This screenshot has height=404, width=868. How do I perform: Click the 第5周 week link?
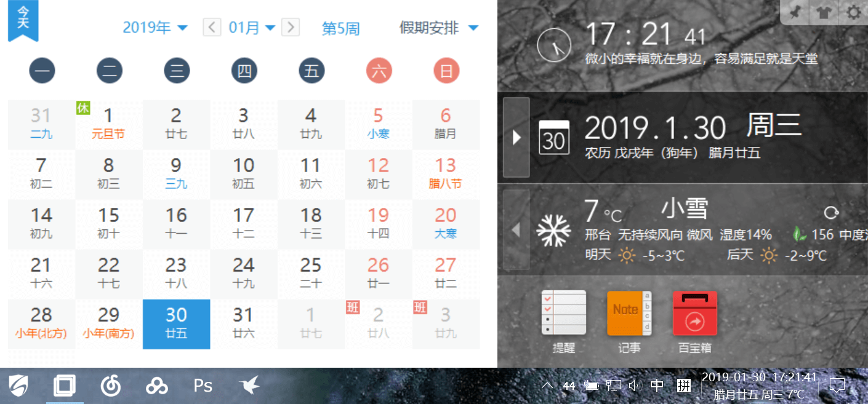point(340,28)
